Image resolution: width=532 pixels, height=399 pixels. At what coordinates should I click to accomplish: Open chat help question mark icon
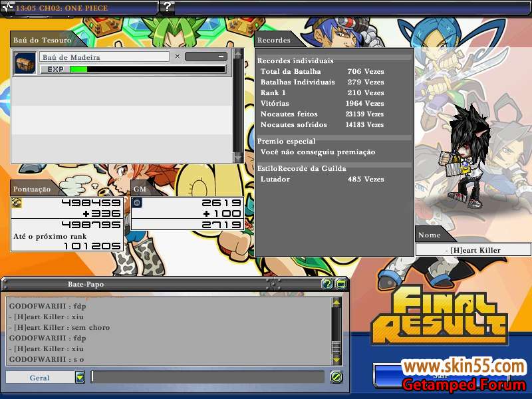(327, 284)
